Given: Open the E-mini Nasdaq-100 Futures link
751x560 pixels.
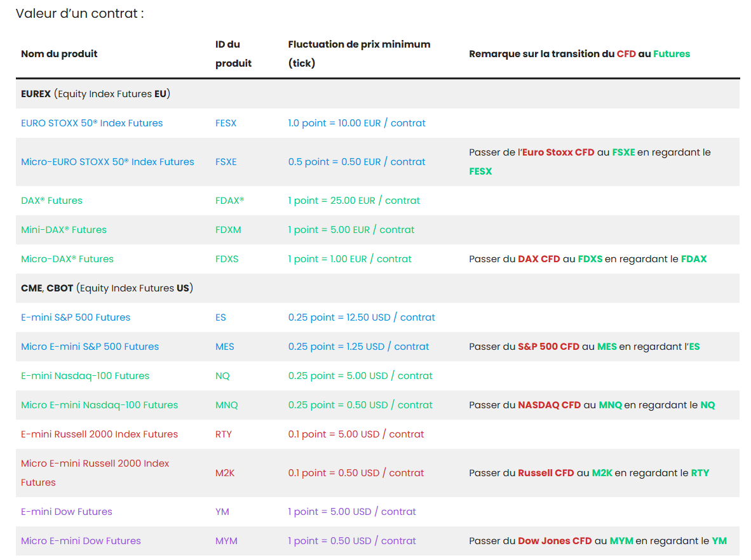Looking at the screenshot, I should tap(85, 376).
